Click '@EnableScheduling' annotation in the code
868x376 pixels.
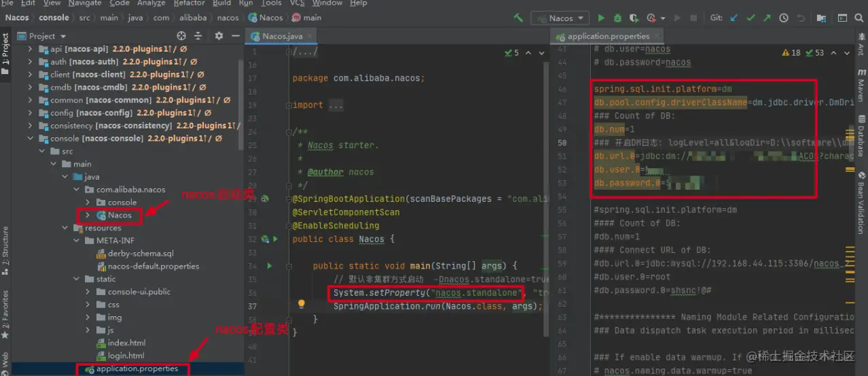(x=336, y=226)
